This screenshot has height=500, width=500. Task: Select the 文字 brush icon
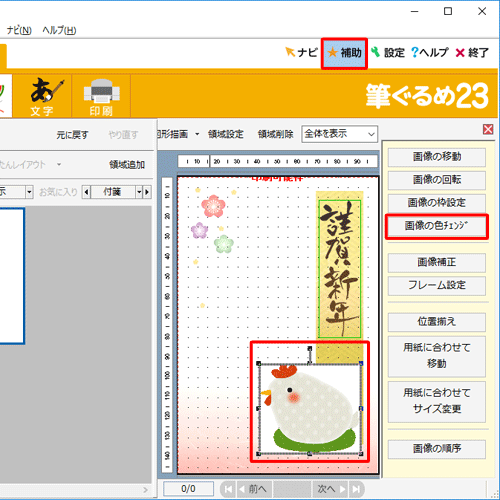pyautogui.click(x=42, y=96)
